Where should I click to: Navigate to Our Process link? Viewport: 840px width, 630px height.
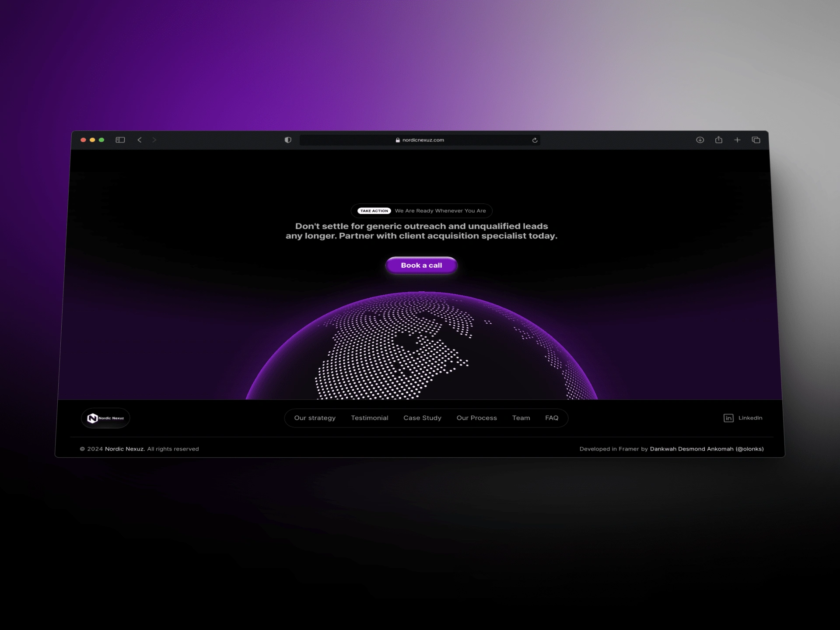[x=476, y=418]
